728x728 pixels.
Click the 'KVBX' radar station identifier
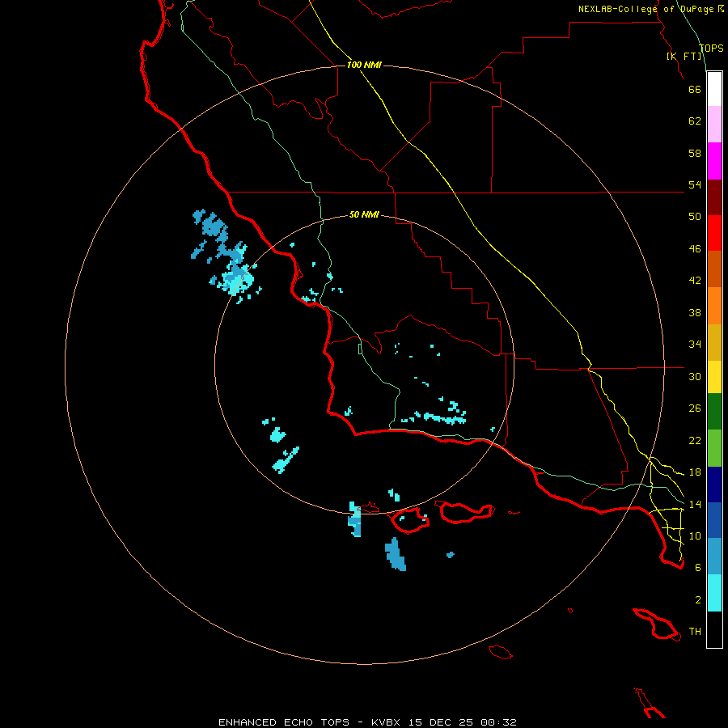coord(385,722)
